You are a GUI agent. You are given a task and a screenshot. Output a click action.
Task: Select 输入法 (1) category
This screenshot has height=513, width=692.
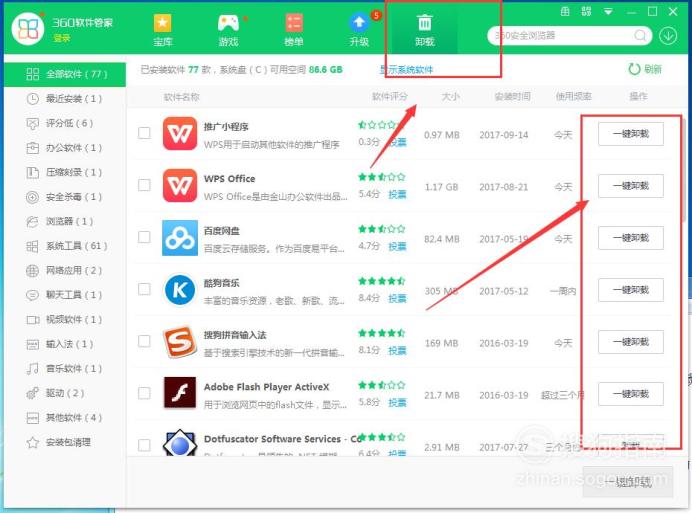coord(65,344)
